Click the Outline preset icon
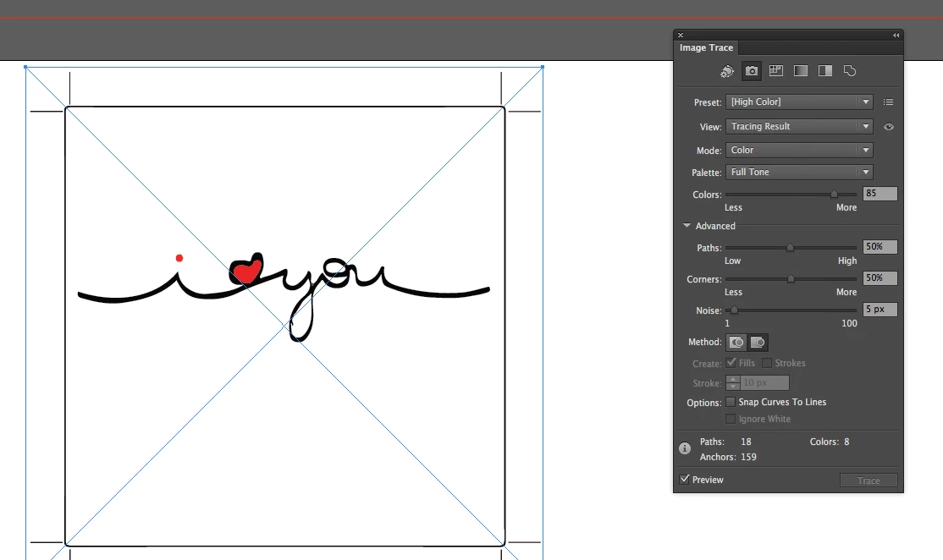The width and height of the screenshot is (943, 560). [850, 71]
